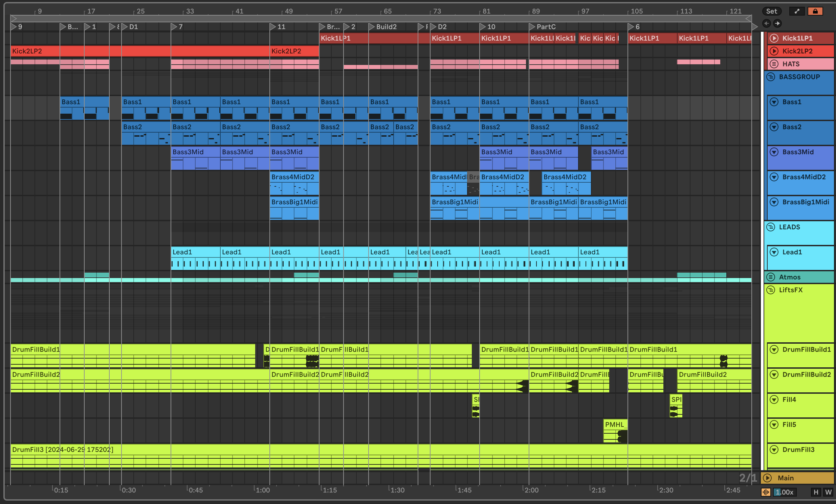Fold the Lead1 track
This screenshot has height=504, width=836.
(774, 252)
